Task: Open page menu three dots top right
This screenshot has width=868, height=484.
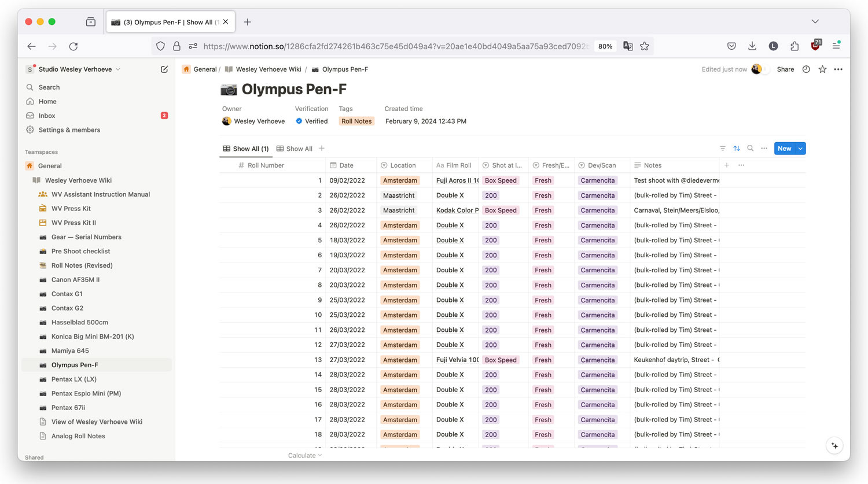Action: tap(838, 69)
